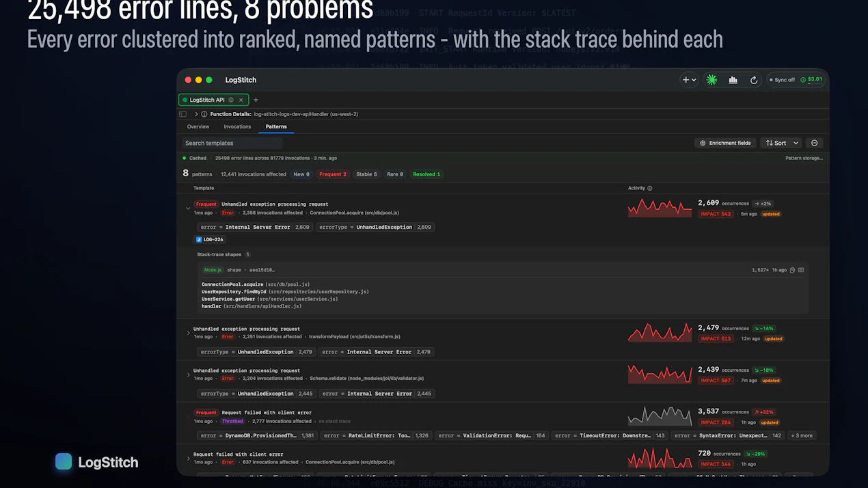Select the Patterns tab

(276, 126)
